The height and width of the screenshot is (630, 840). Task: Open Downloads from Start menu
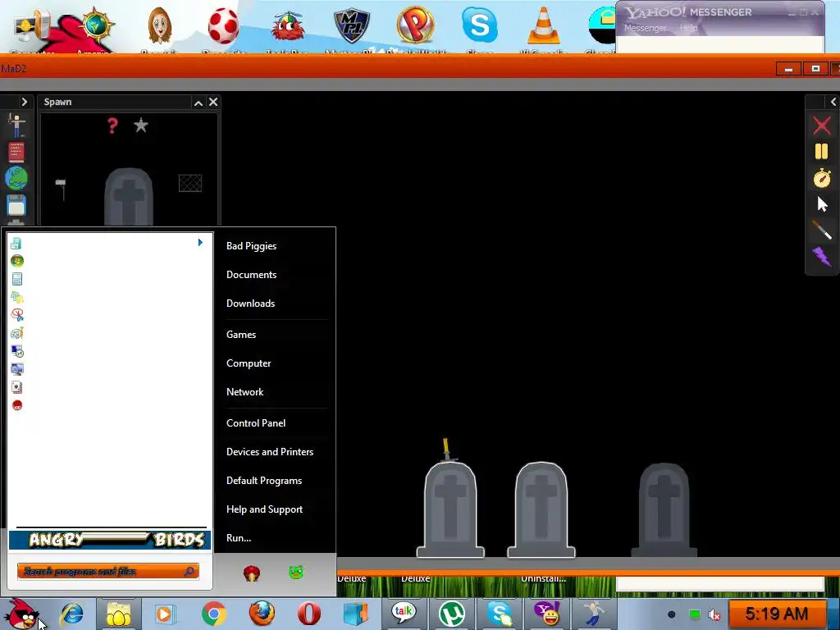pos(251,304)
